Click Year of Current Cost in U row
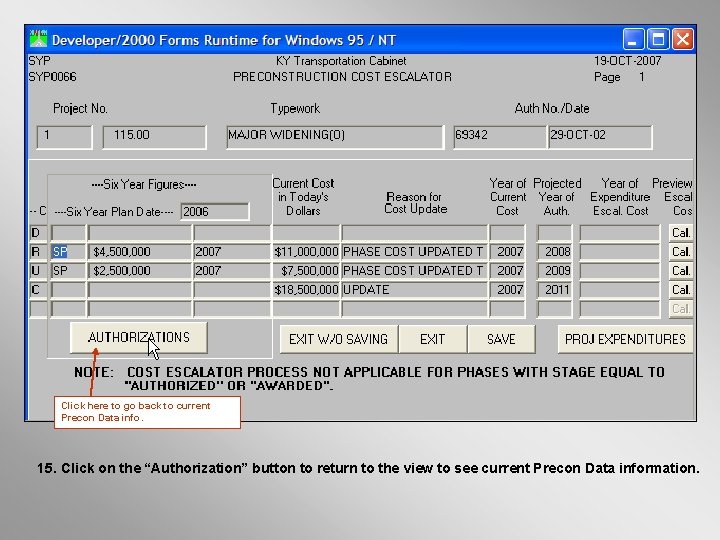The height and width of the screenshot is (540, 720). coord(507,271)
